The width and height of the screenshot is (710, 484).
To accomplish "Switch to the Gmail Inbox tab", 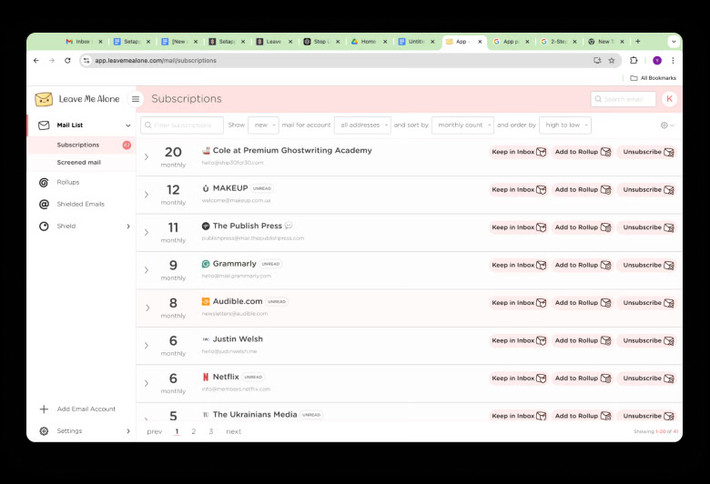I will point(84,41).
